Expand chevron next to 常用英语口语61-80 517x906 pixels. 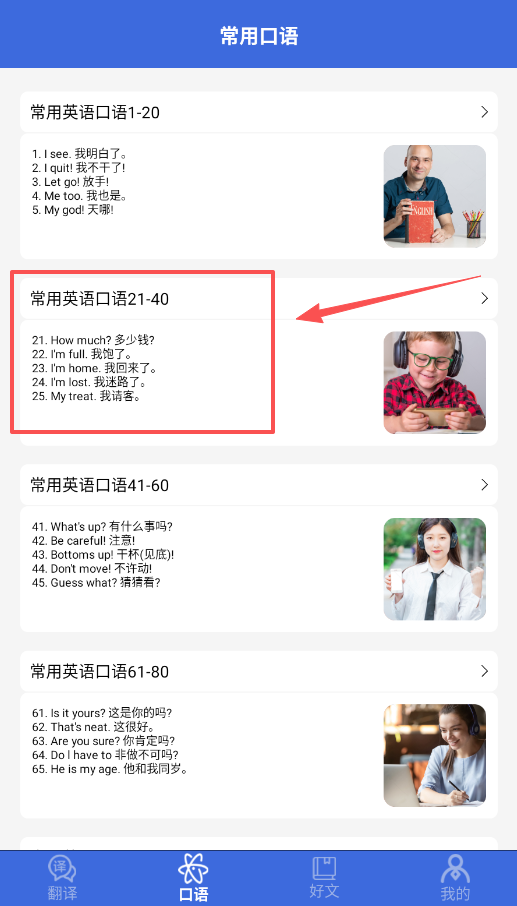(x=485, y=671)
